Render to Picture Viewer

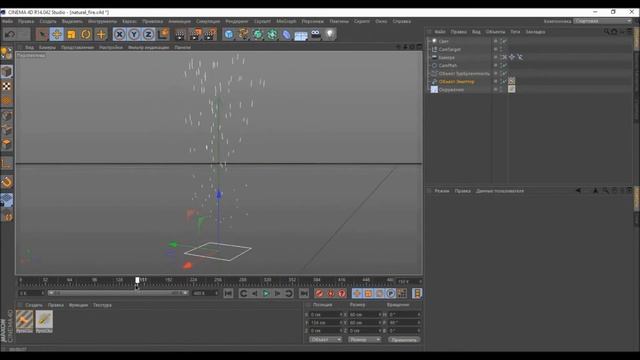tap(195, 34)
